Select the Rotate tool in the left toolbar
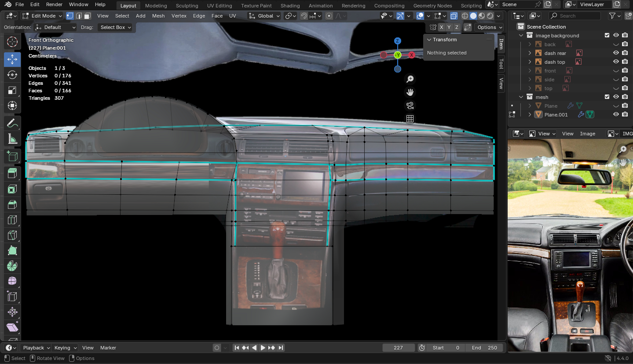Viewport: 633px width, 364px height. 12,75
